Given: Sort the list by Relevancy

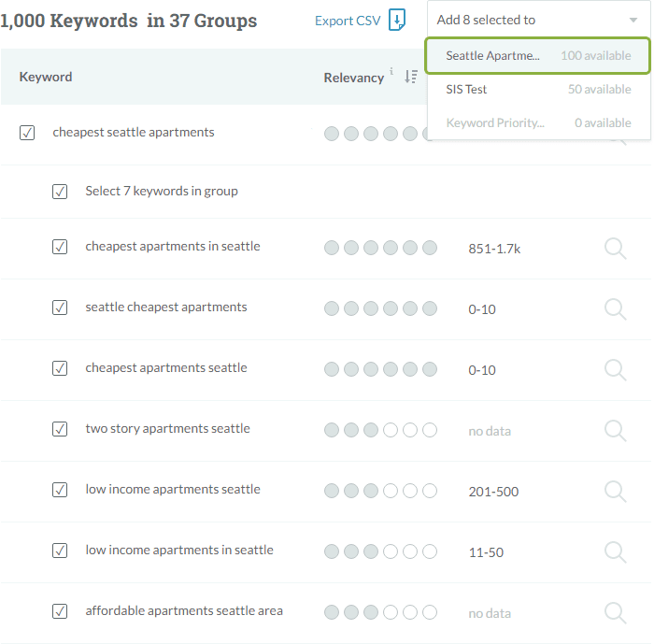Looking at the screenshot, I should [x=410, y=78].
